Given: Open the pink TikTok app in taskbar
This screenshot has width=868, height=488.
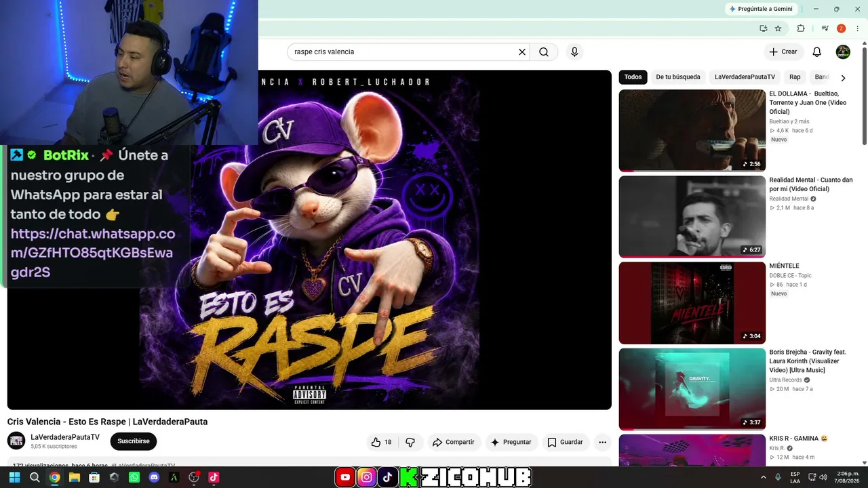Looking at the screenshot, I should pos(214,477).
